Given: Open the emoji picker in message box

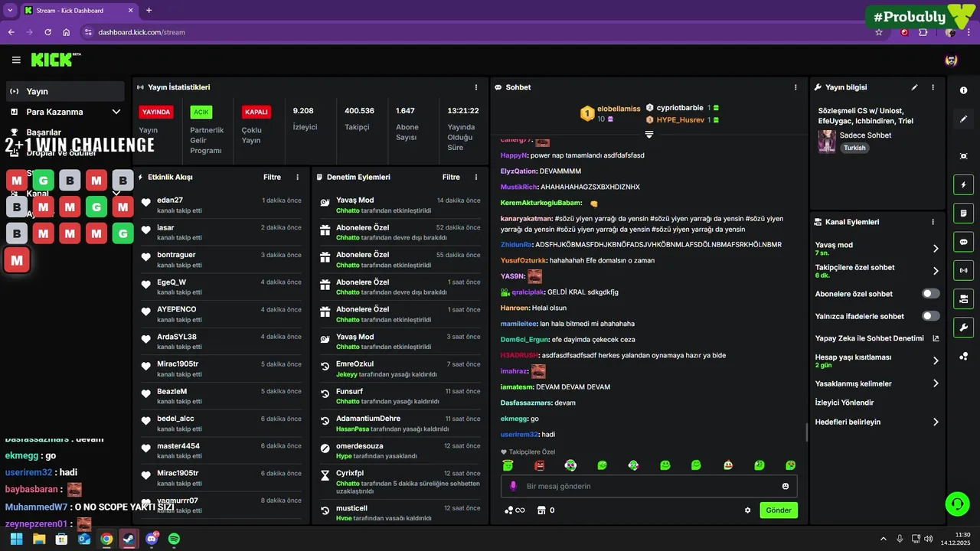Looking at the screenshot, I should coord(786,486).
